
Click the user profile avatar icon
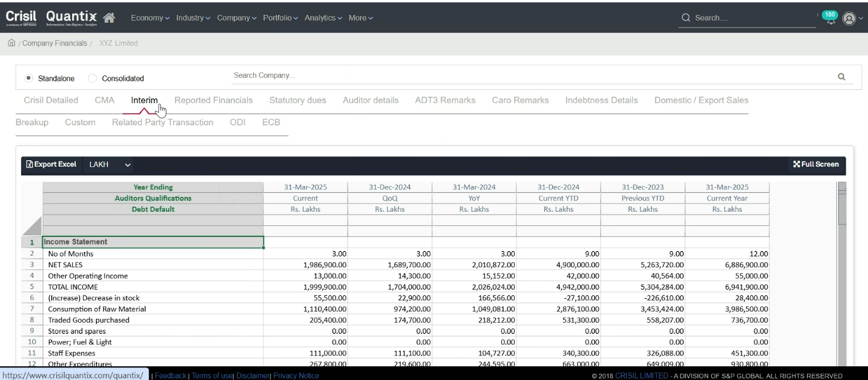pos(850,18)
